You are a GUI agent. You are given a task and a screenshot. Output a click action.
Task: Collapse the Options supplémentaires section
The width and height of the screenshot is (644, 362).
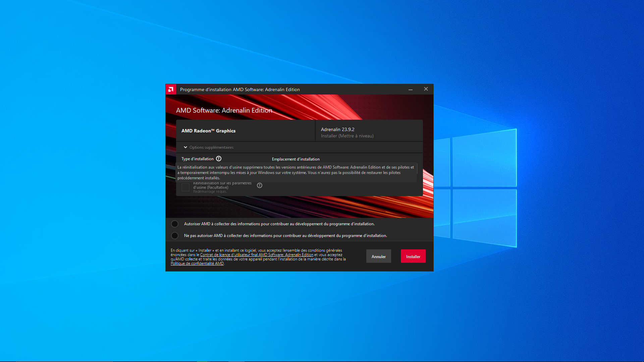(x=185, y=147)
